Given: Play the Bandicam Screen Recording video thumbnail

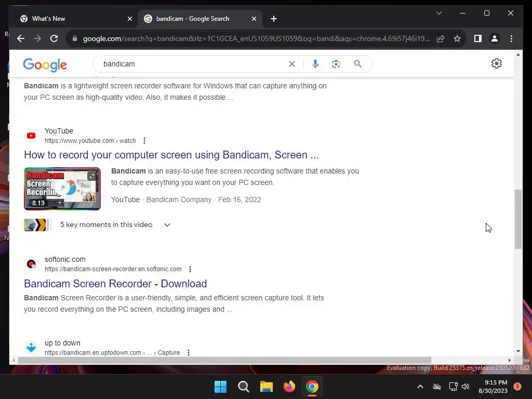Looking at the screenshot, I should coord(62,189).
